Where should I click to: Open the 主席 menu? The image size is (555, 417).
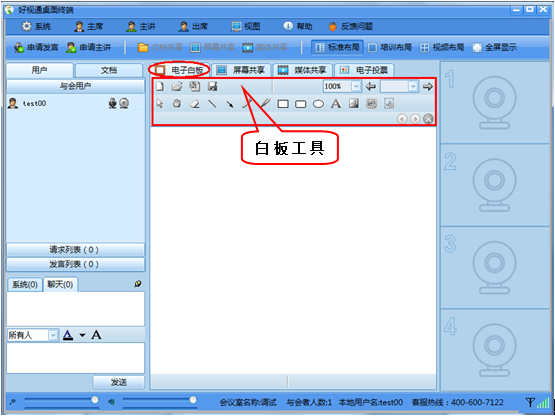[x=88, y=26]
